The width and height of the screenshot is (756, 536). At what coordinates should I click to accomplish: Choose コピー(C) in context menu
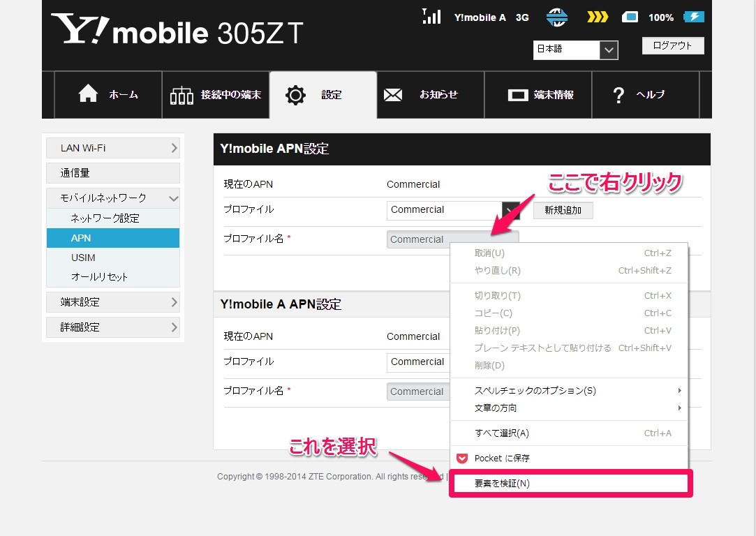coord(569,313)
